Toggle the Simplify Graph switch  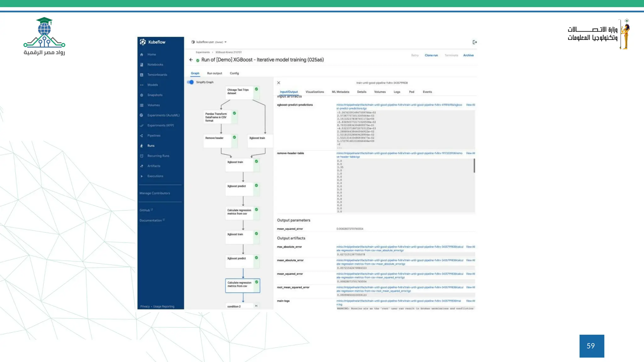[x=190, y=82]
